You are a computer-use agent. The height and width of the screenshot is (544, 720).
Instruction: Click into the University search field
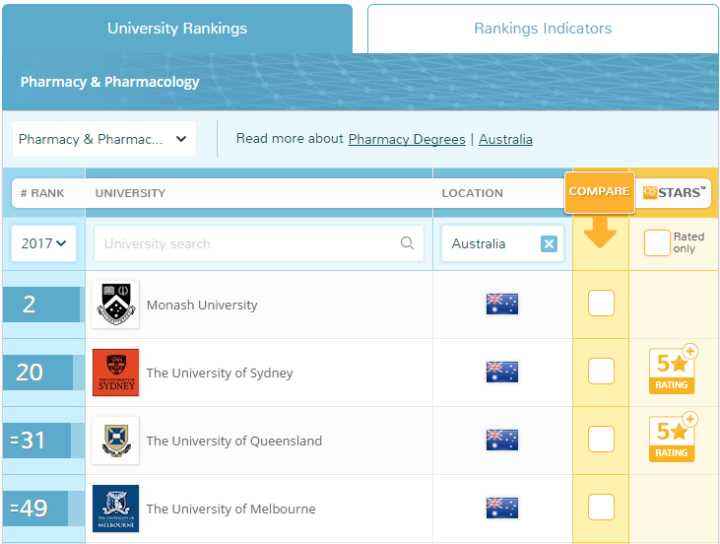tap(259, 243)
